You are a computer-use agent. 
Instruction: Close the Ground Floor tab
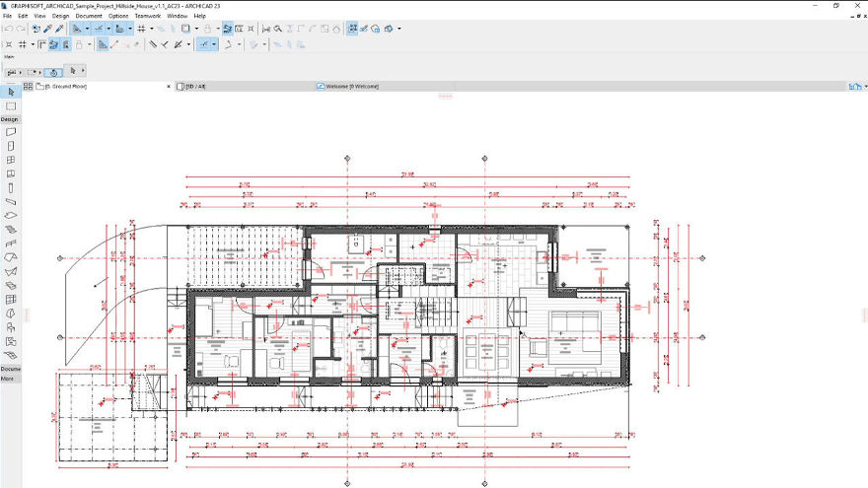click(x=169, y=87)
